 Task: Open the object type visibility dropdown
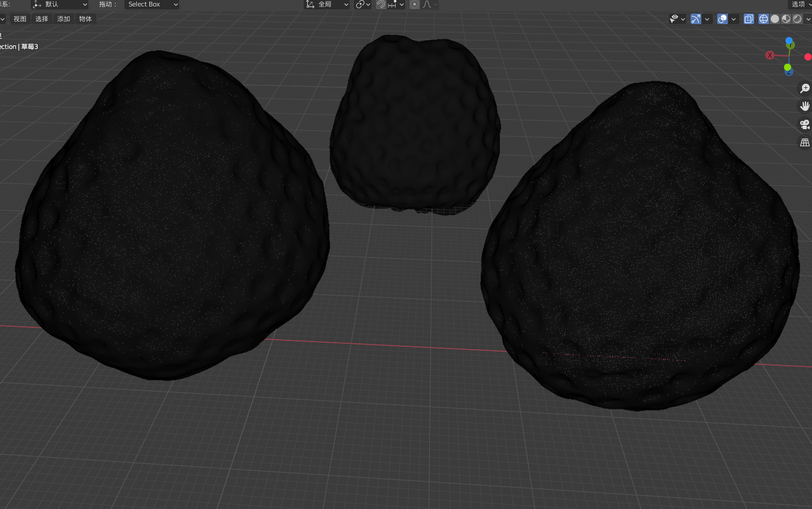678,19
